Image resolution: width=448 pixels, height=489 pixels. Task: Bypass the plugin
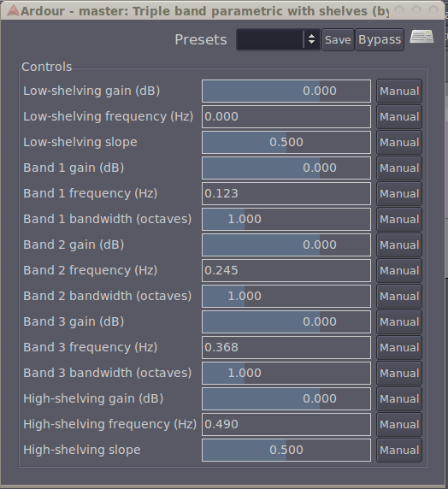[380, 39]
